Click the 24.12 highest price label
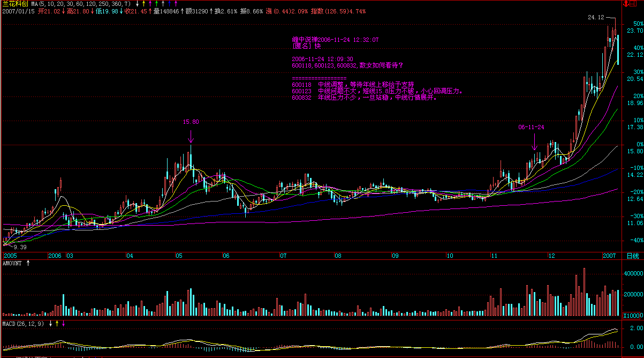This screenshot has height=358, width=644. [596, 18]
